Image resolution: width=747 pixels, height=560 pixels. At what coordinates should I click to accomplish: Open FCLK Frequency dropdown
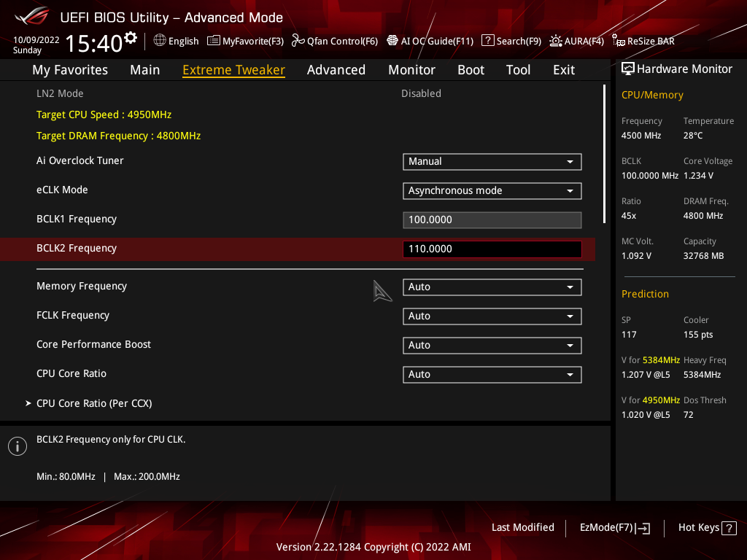click(492, 316)
